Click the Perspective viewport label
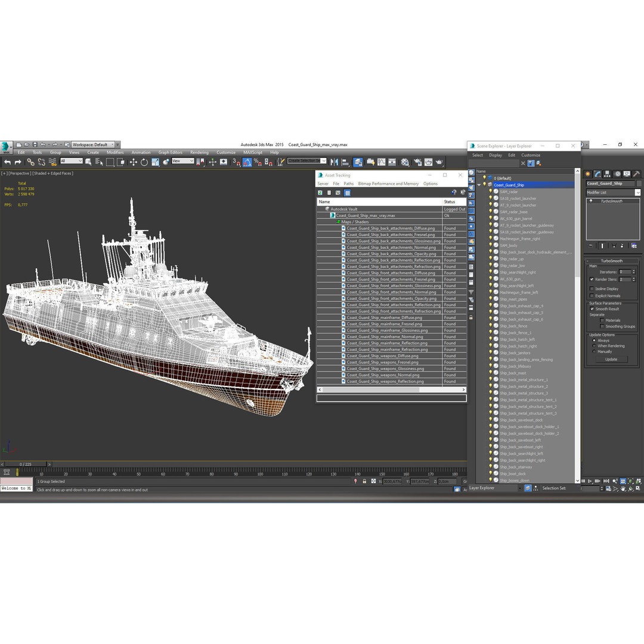Image resolution: width=644 pixels, height=644 pixels. click(20, 174)
